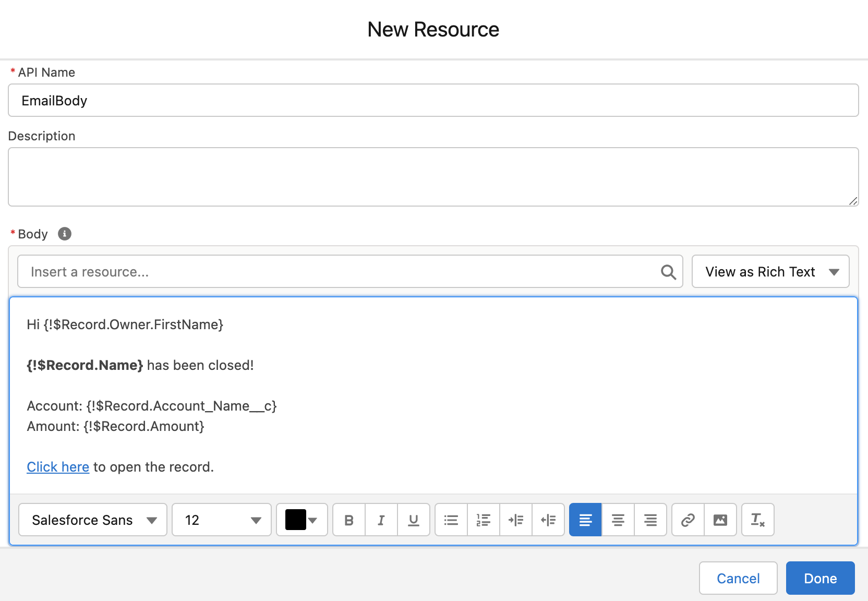Toggle bold formatting in the editor
This screenshot has height=601, width=868.
pos(348,520)
